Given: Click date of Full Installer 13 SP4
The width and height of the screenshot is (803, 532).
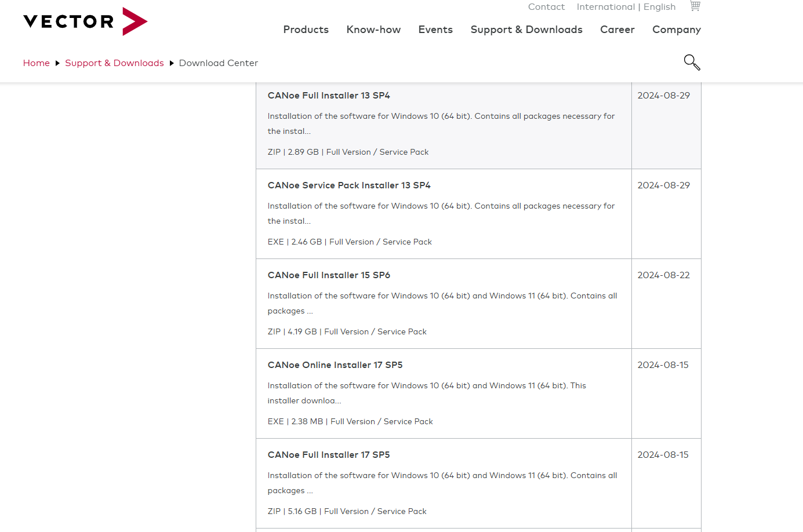Looking at the screenshot, I should coord(664,96).
